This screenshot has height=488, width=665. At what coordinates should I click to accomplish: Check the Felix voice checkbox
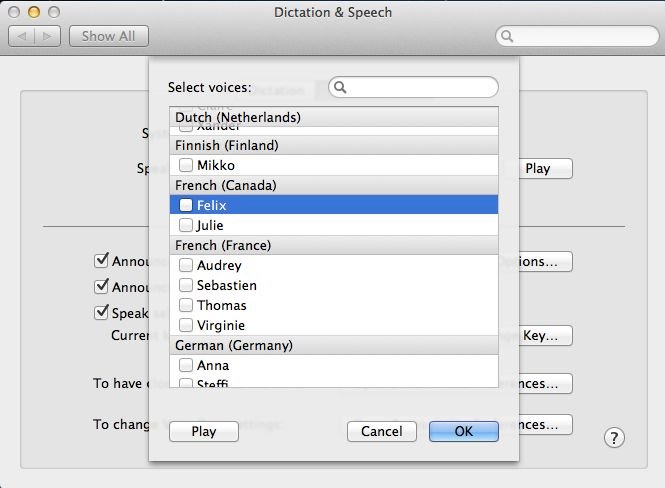tap(186, 205)
